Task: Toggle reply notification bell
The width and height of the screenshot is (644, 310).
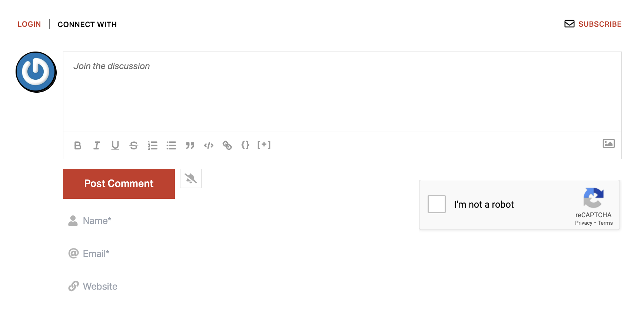Action: click(x=191, y=178)
